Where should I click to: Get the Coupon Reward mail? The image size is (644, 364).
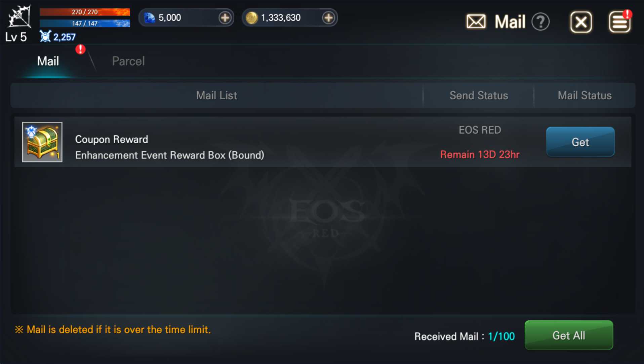point(580,142)
